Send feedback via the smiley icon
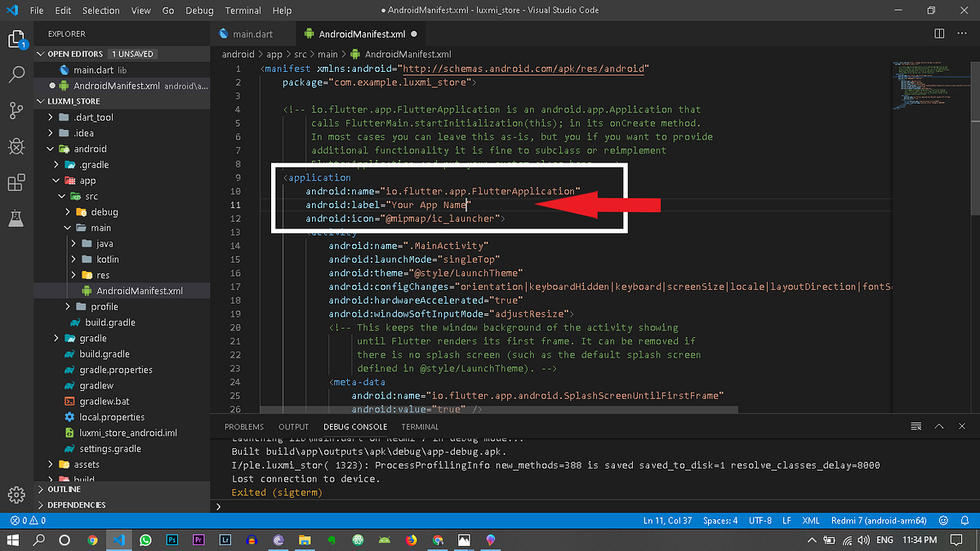 coord(942,520)
